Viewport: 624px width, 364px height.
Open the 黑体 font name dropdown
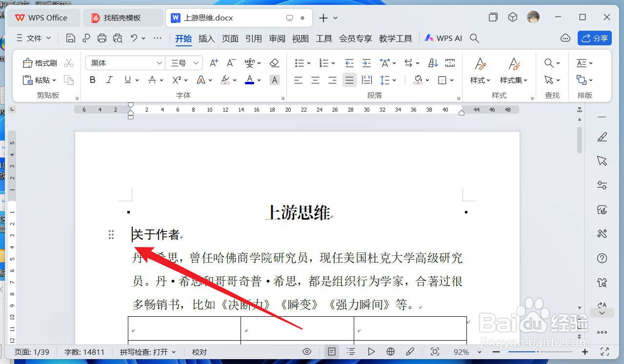click(x=159, y=63)
